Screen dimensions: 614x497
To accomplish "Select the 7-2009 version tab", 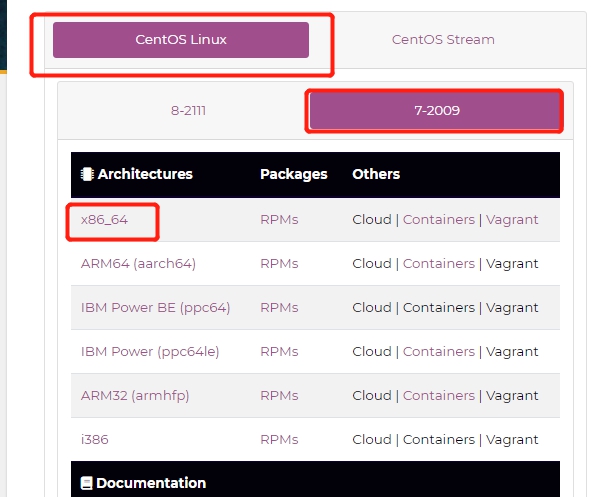I will point(435,110).
